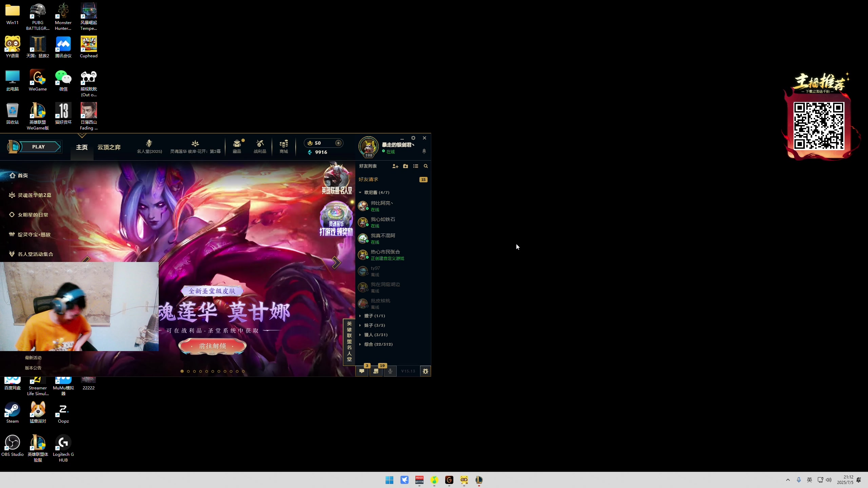This screenshot has width=868, height=488.
Task: Open 英雄联盟名人堂 round promo thumbnail
Action: (337, 179)
